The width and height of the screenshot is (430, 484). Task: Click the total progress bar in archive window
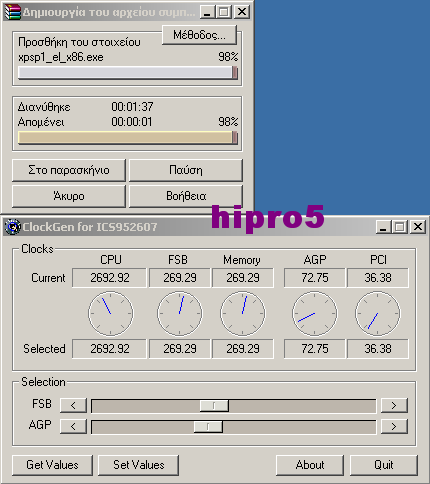[128, 138]
